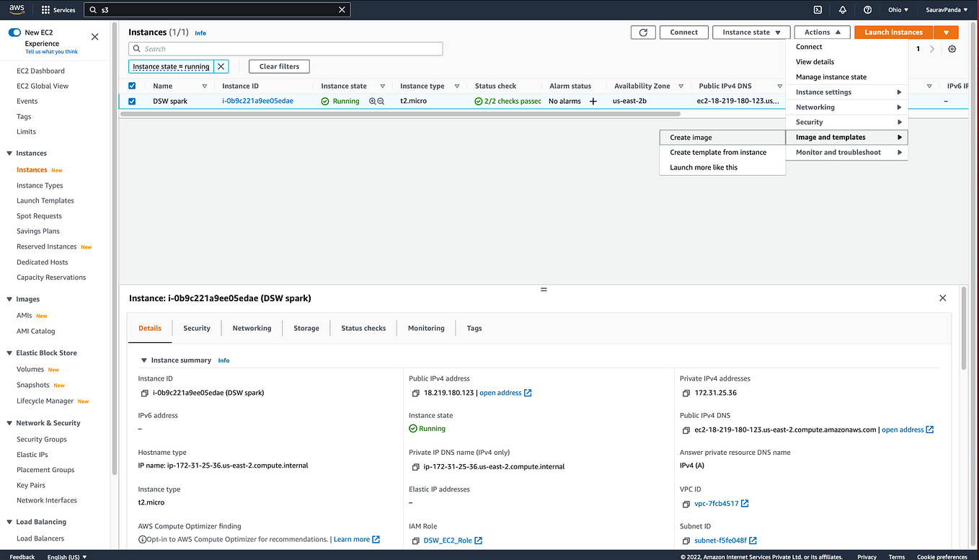979x560 pixels.
Task: Focus the instances search field
Action: tap(285, 49)
